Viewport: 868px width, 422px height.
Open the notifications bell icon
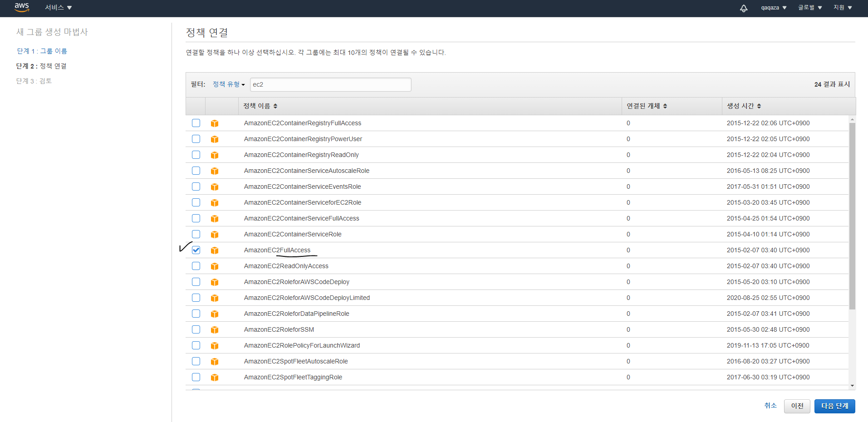(x=743, y=8)
